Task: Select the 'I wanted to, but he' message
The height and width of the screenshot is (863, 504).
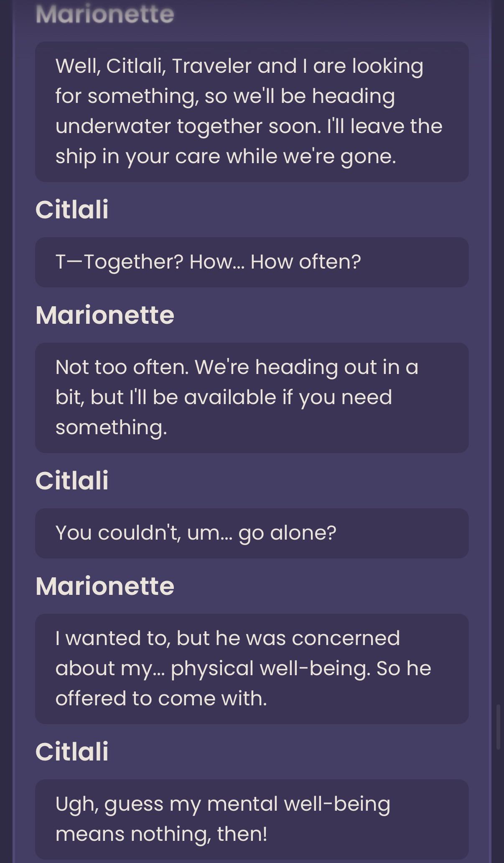Action: click(x=252, y=668)
